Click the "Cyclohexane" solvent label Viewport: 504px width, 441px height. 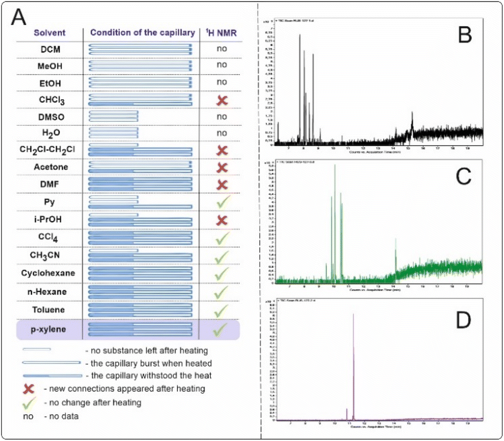point(48,273)
